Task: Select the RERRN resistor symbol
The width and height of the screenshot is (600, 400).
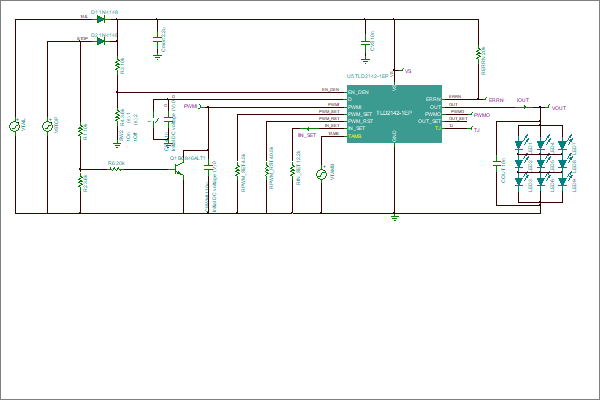Action: (x=478, y=54)
